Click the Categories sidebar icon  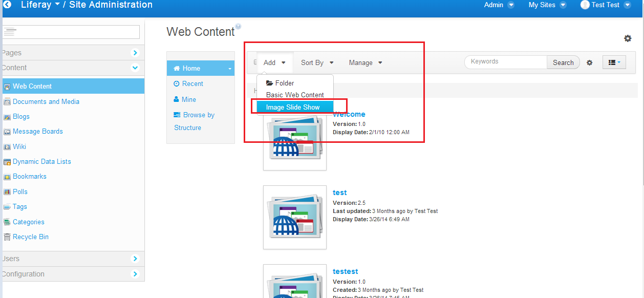click(7, 222)
